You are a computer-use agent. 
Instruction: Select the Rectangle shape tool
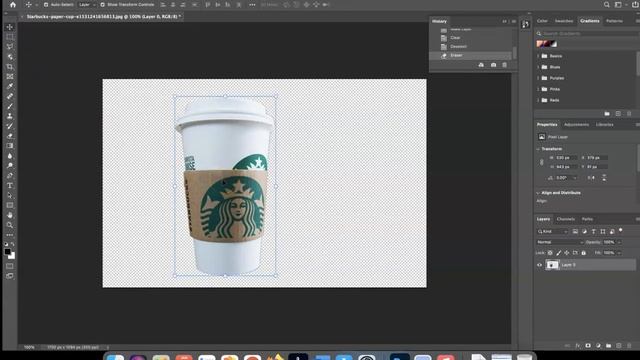point(10,205)
